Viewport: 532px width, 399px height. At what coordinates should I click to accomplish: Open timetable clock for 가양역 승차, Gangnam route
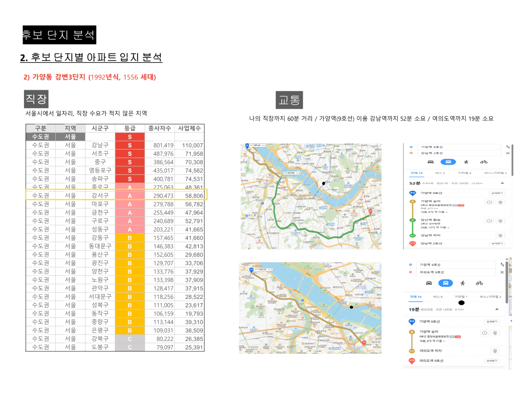489,202
